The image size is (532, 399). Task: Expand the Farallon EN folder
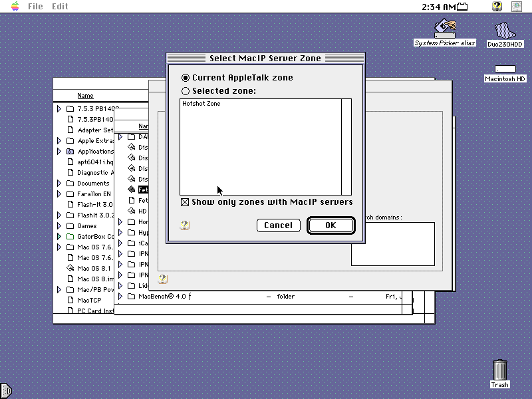59,194
